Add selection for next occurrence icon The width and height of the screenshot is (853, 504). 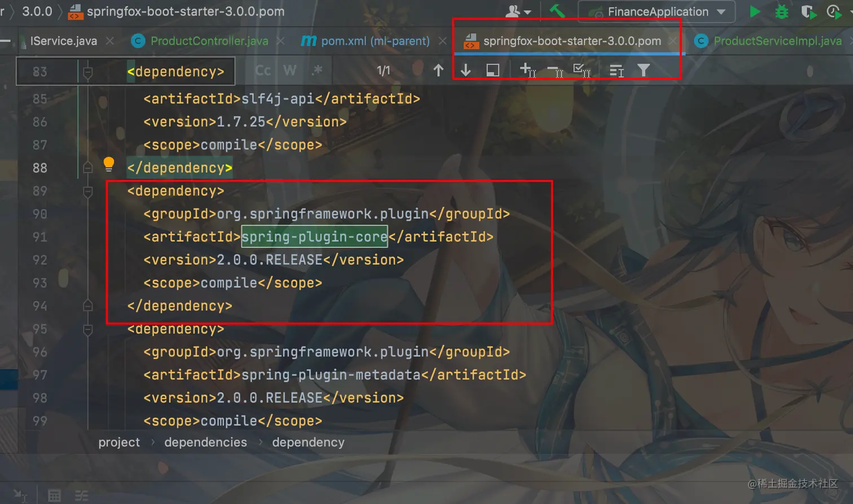pos(527,70)
